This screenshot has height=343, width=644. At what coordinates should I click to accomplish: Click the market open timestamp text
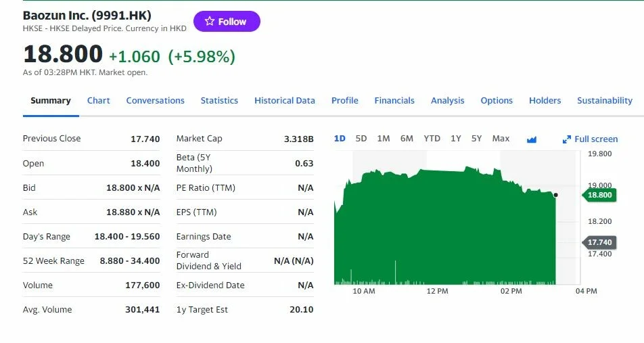[85, 72]
